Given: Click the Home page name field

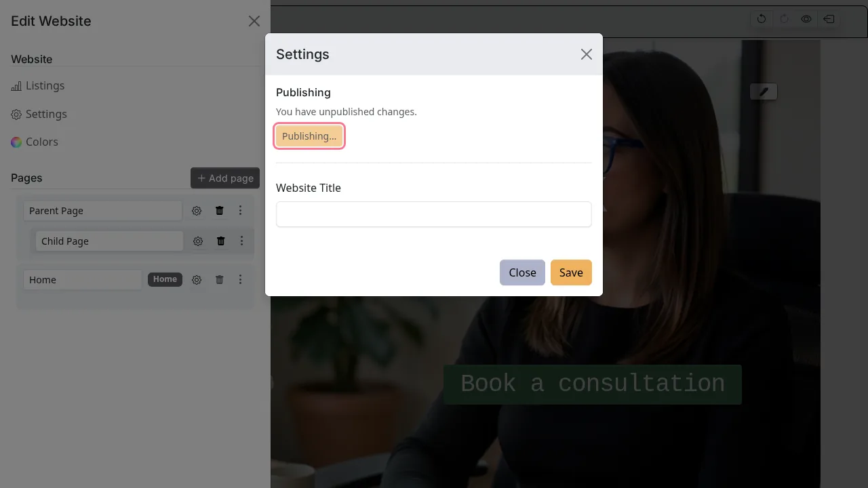Looking at the screenshot, I should [x=83, y=280].
